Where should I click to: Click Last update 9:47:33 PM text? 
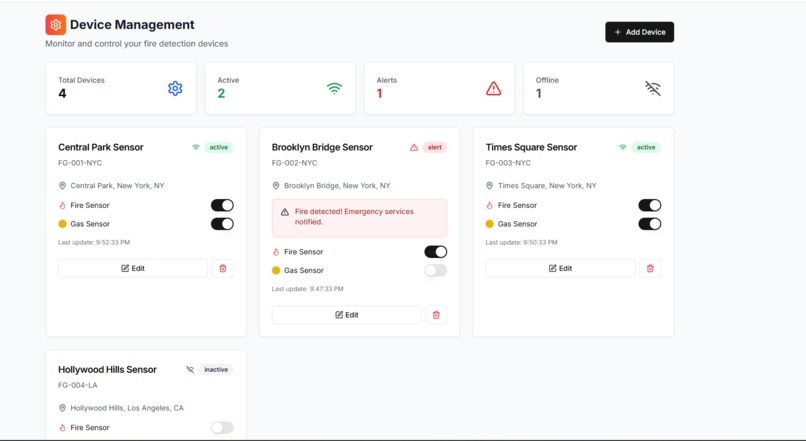[307, 289]
